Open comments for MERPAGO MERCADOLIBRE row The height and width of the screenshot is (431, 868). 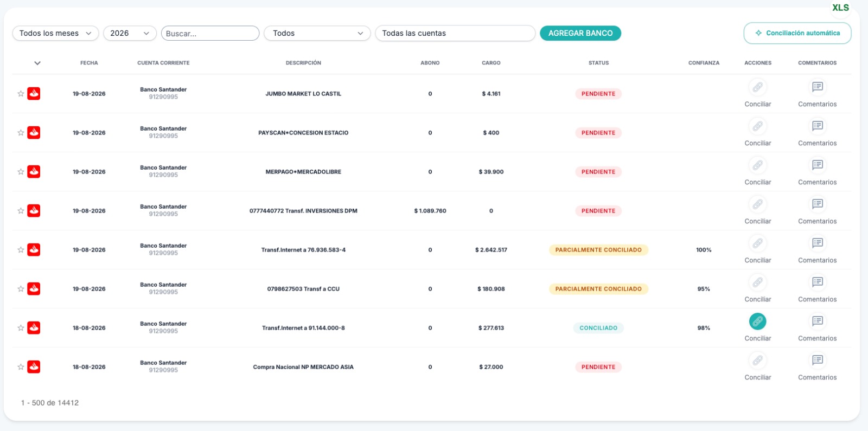pos(817,165)
